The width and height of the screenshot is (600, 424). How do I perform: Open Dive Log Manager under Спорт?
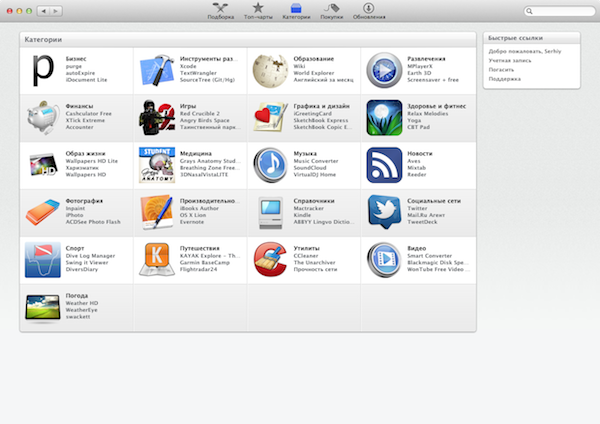pos(90,256)
